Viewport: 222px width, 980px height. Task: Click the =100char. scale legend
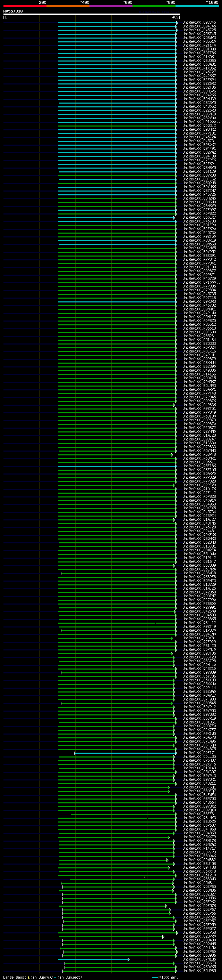coord(165,977)
